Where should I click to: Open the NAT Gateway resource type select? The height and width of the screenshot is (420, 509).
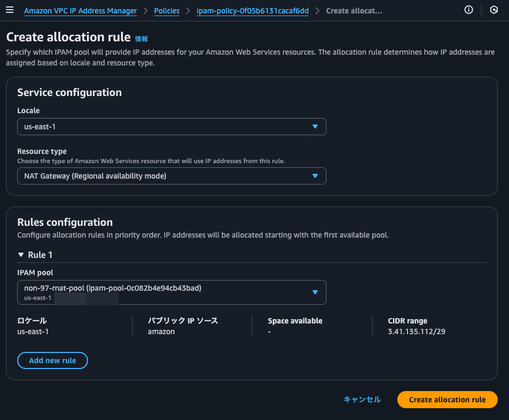click(x=166, y=176)
